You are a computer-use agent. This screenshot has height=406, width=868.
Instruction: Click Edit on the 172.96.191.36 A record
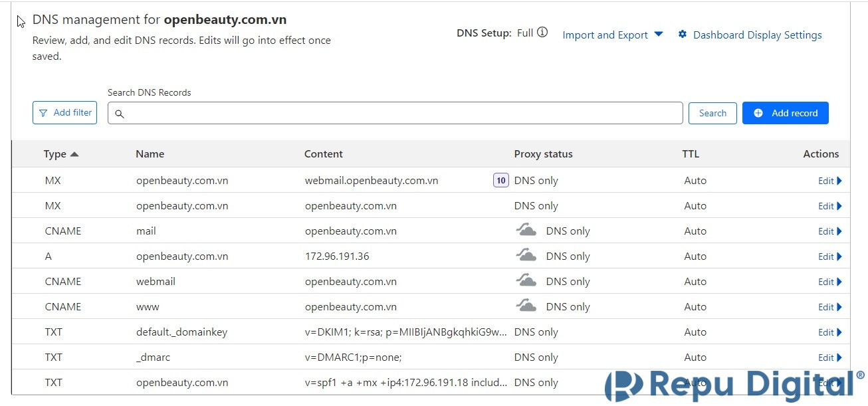(x=829, y=256)
